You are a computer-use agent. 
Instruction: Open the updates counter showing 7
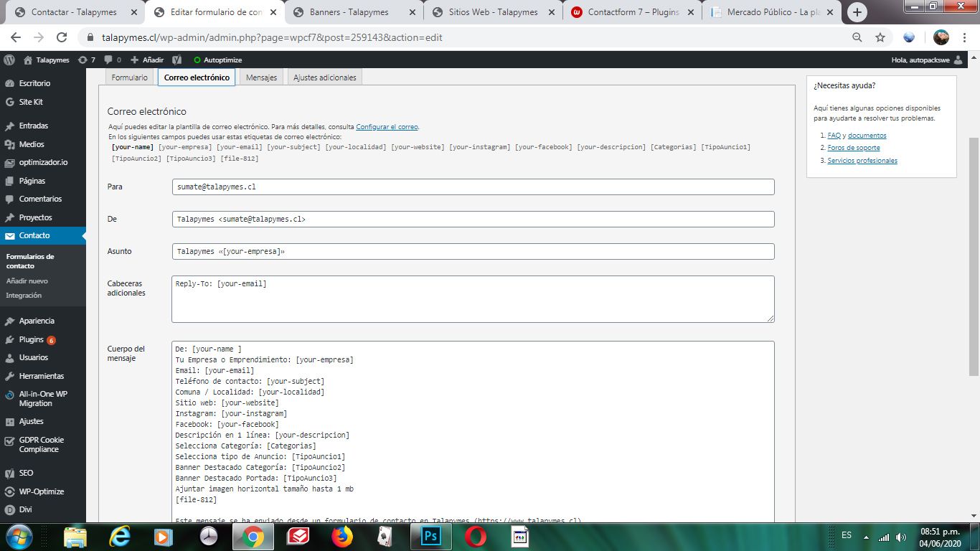pos(87,60)
